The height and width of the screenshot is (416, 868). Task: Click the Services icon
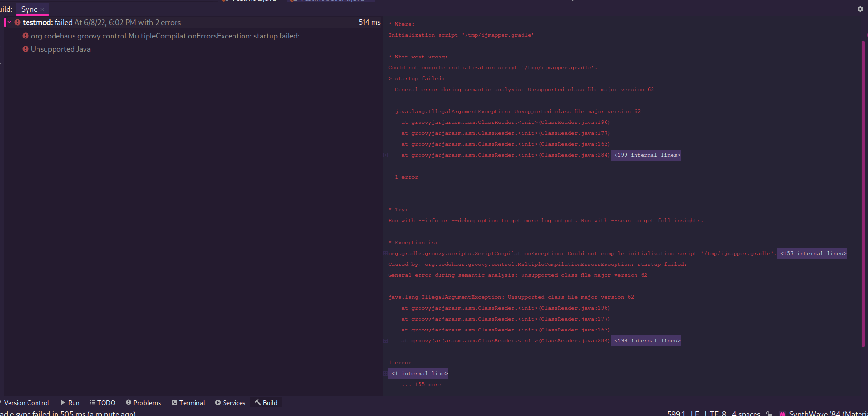(218, 402)
